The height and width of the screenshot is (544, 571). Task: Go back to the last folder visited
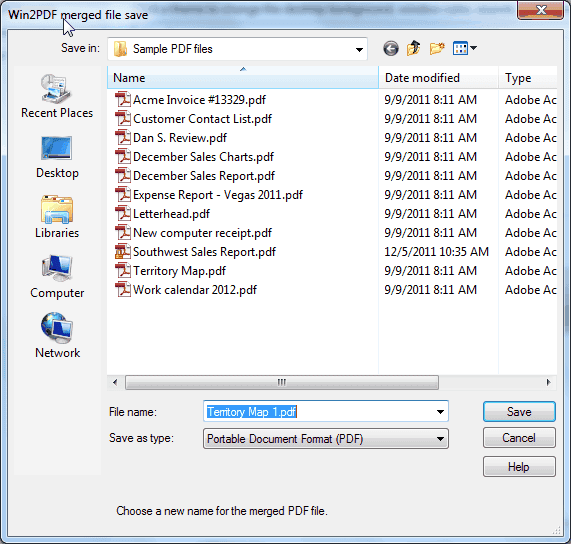(391, 48)
